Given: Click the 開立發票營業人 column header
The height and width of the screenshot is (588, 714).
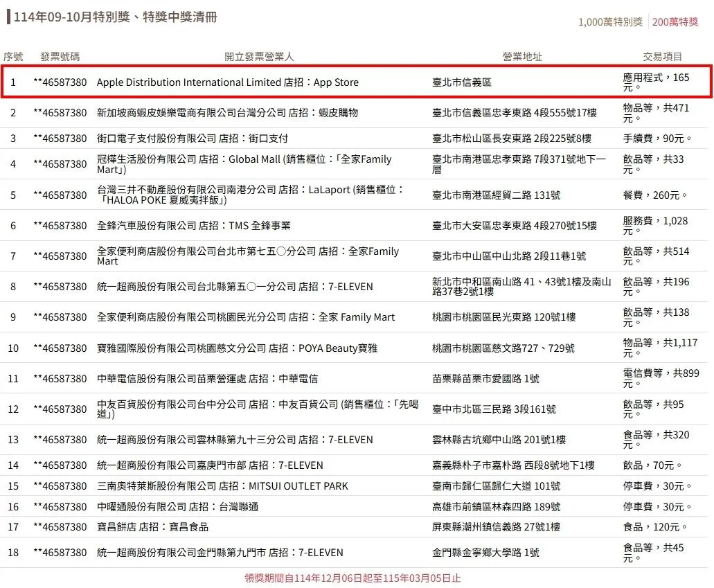Looking at the screenshot, I should point(259,57).
